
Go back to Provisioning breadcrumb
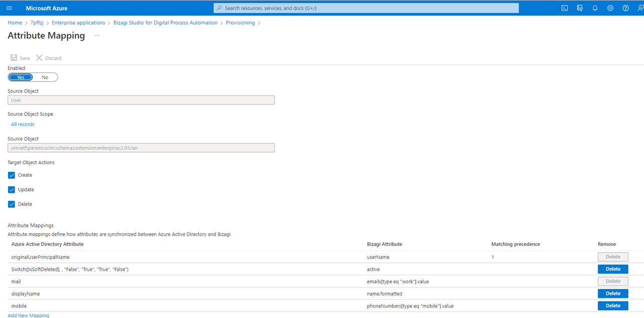point(240,23)
